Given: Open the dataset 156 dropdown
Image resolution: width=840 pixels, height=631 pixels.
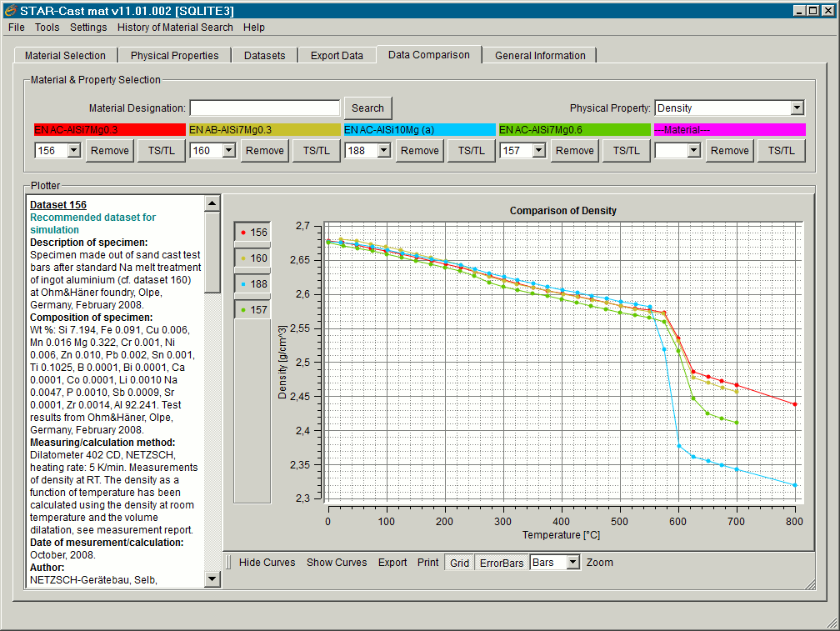Looking at the screenshot, I should [72, 151].
